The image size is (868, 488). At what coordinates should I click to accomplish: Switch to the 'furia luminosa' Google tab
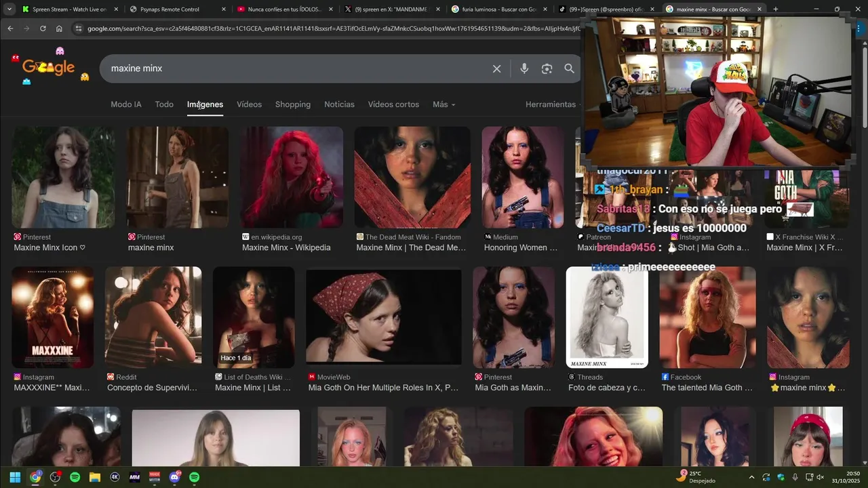[x=499, y=9]
